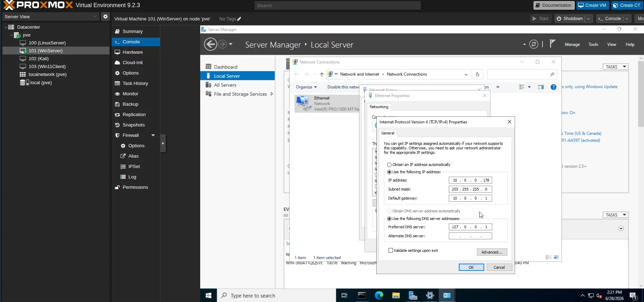
Task: Open the Server Manager notifications flag
Action: [x=553, y=44]
